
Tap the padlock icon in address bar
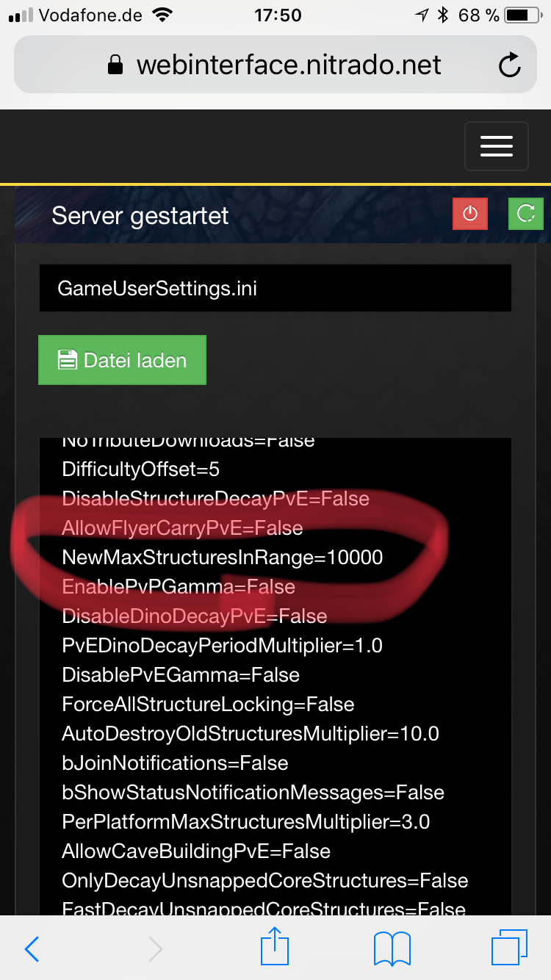pyautogui.click(x=115, y=66)
